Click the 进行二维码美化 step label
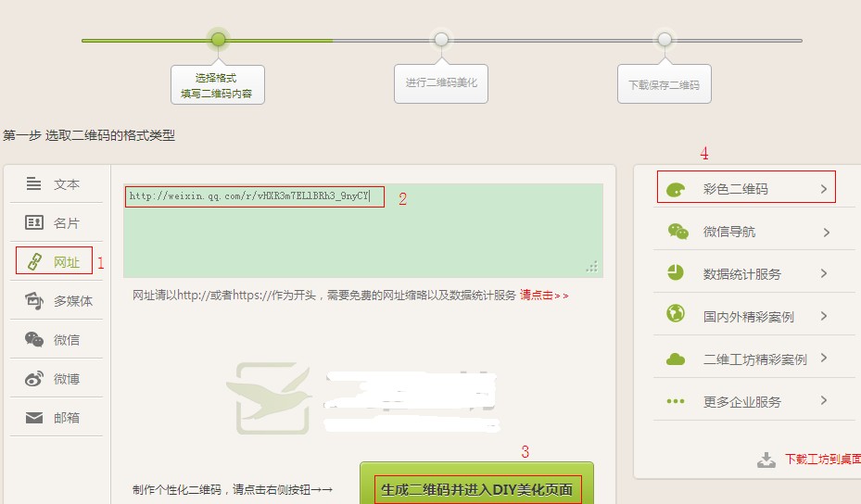The width and height of the screenshot is (861, 504). [x=441, y=83]
